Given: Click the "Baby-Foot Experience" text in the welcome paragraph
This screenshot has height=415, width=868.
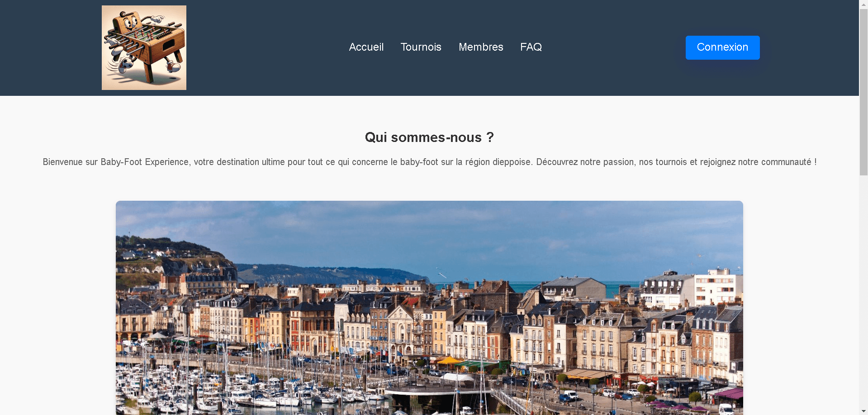Looking at the screenshot, I should [x=144, y=162].
